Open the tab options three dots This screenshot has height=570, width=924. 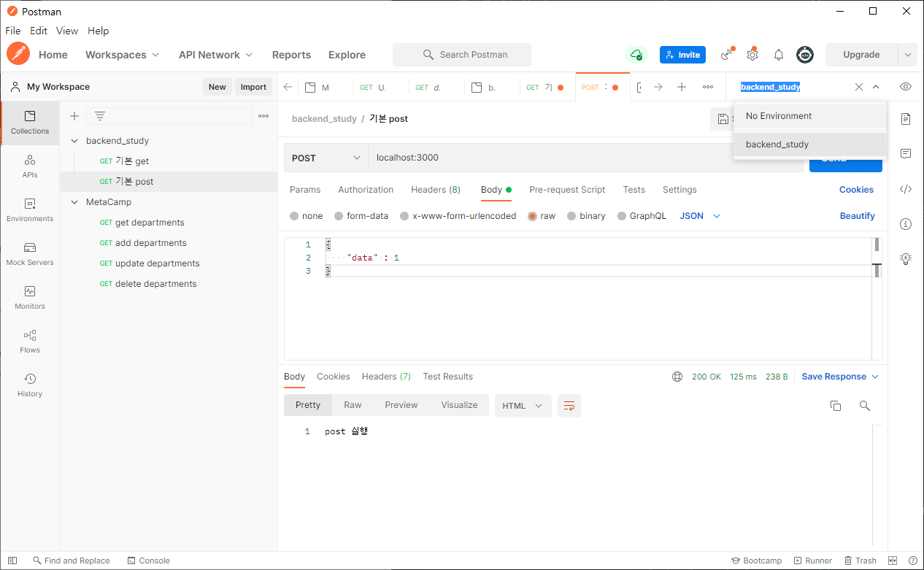[x=708, y=87]
